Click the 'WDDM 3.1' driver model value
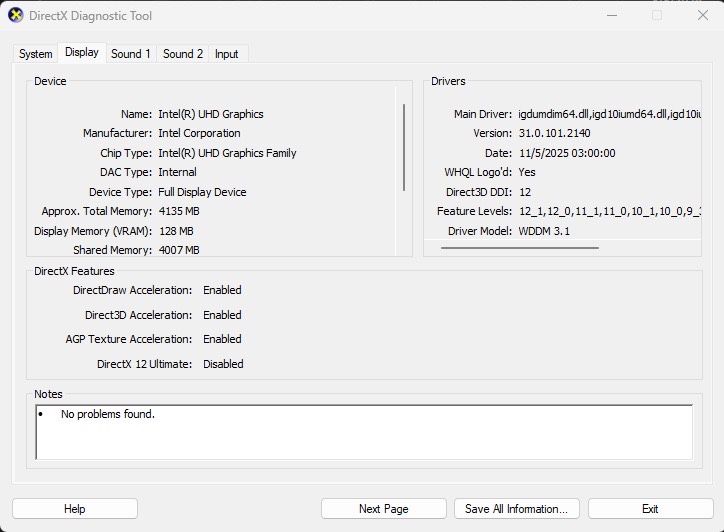The height and width of the screenshot is (532, 724). [544, 231]
